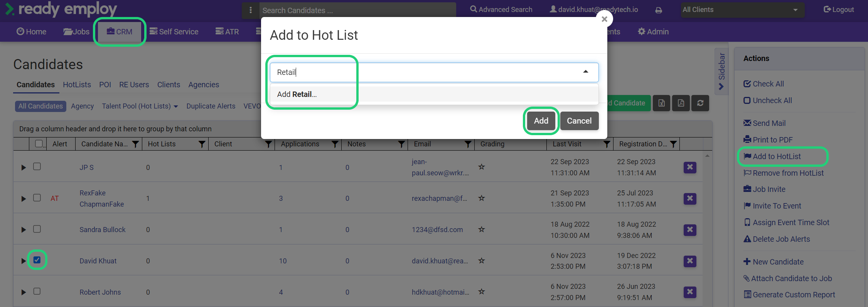Filter the Candidate Name column
The height and width of the screenshot is (307, 868).
(x=135, y=144)
